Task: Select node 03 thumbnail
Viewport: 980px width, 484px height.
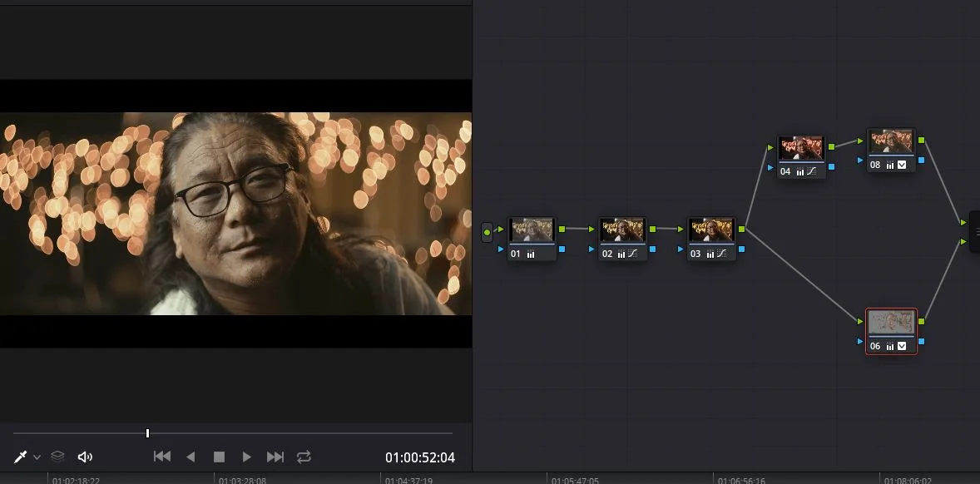Action: coord(712,230)
